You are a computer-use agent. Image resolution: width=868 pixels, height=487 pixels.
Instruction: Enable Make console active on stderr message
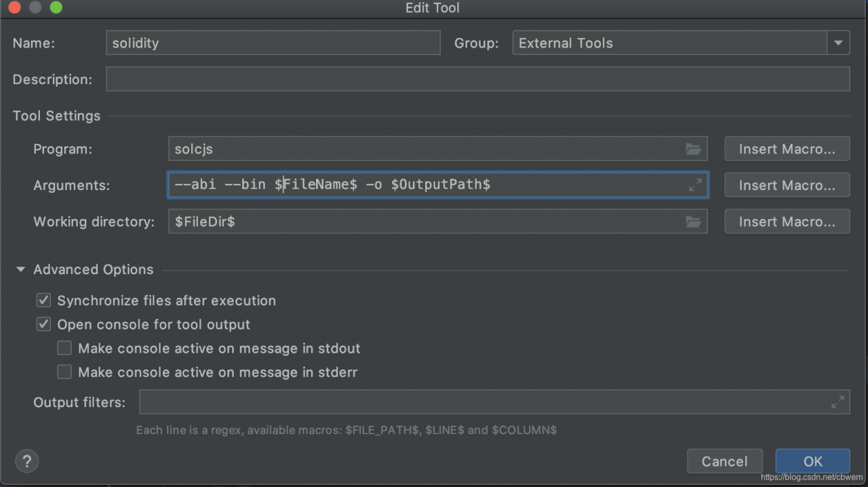[x=64, y=372]
